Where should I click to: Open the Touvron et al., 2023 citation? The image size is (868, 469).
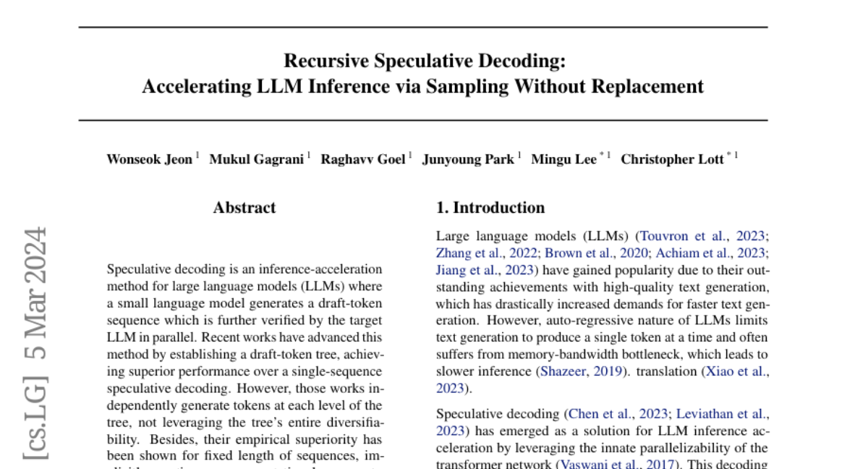pos(702,236)
